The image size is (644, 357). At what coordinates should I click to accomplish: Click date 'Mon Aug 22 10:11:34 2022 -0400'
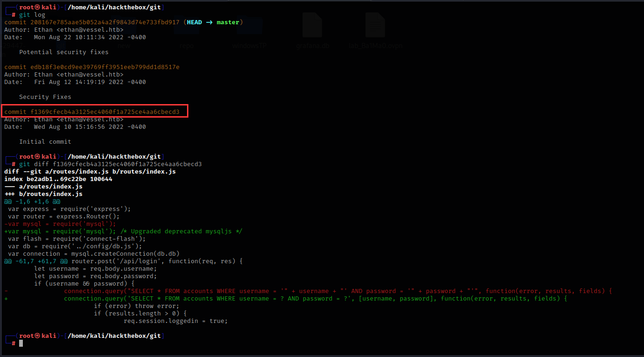point(90,37)
